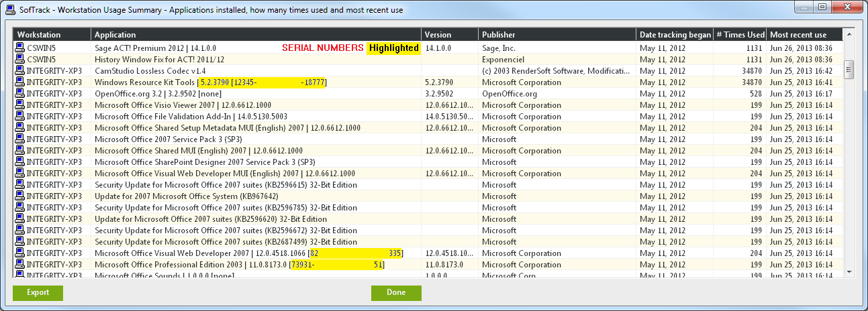The width and height of the screenshot is (868, 311).
Task: Sort by Most recent use column header
Action: click(x=804, y=35)
